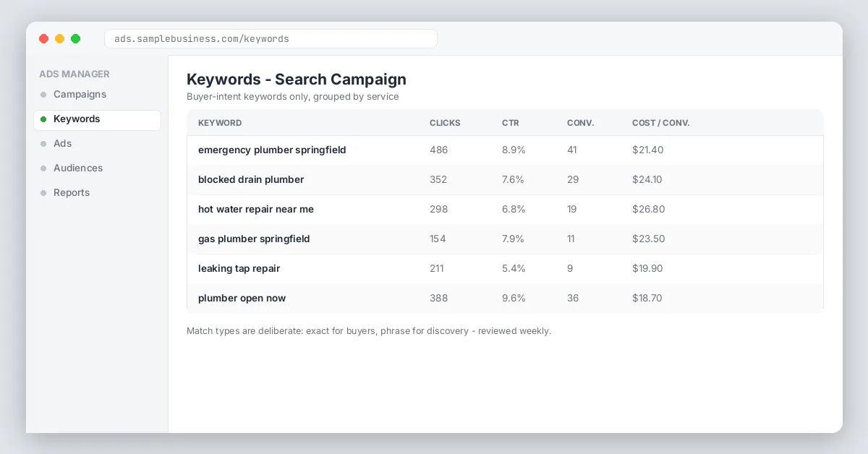Viewport: 868px width, 454px height.
Task: Click the green maximize window button
Action: [75, 39]
